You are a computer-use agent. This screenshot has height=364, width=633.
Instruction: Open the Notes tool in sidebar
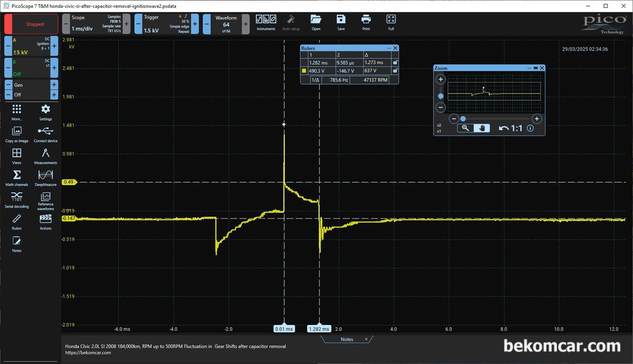pyautogui.click(x=17, y=243)
